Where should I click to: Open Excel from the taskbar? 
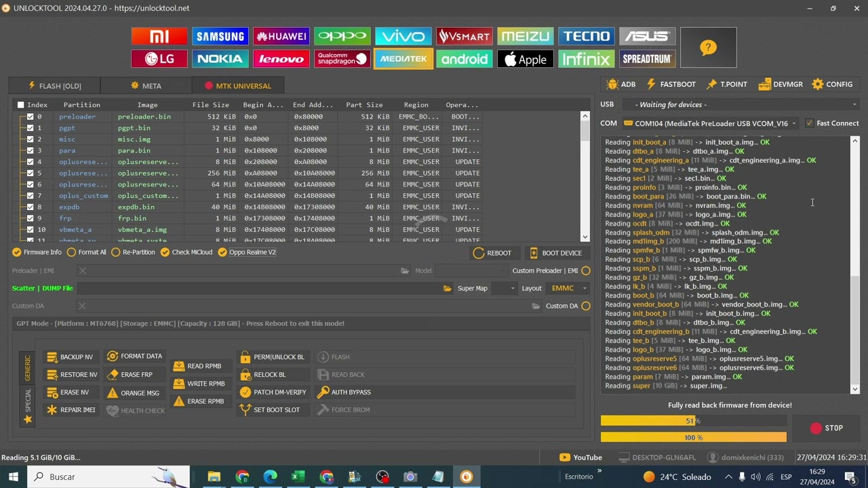click(x=298, y=476)
